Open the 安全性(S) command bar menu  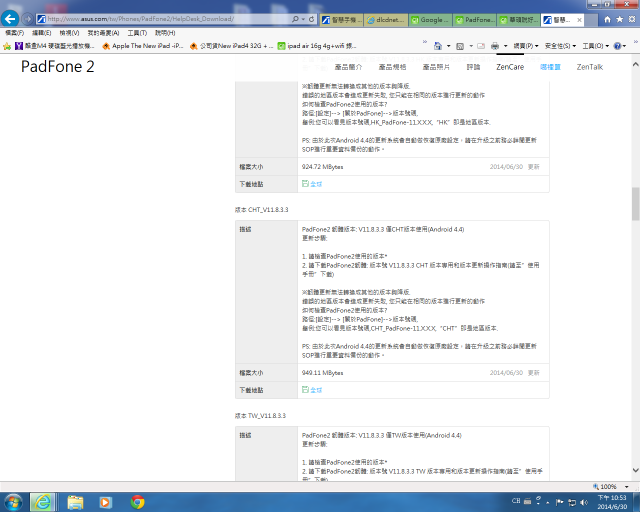(x=560, y=46)
